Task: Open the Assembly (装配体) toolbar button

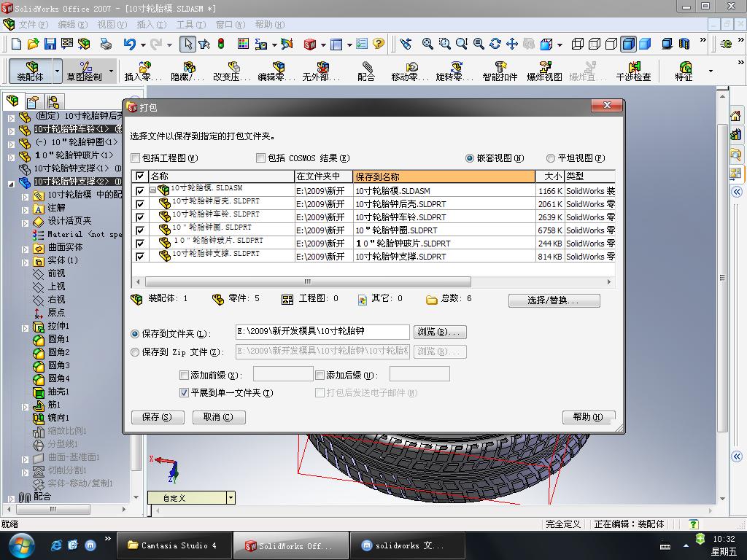Action: 30,71
